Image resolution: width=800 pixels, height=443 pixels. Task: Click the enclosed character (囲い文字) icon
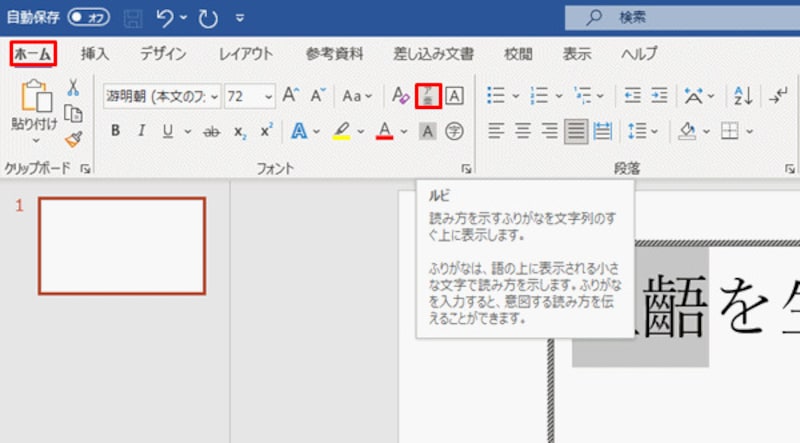[x=454, y=132]
